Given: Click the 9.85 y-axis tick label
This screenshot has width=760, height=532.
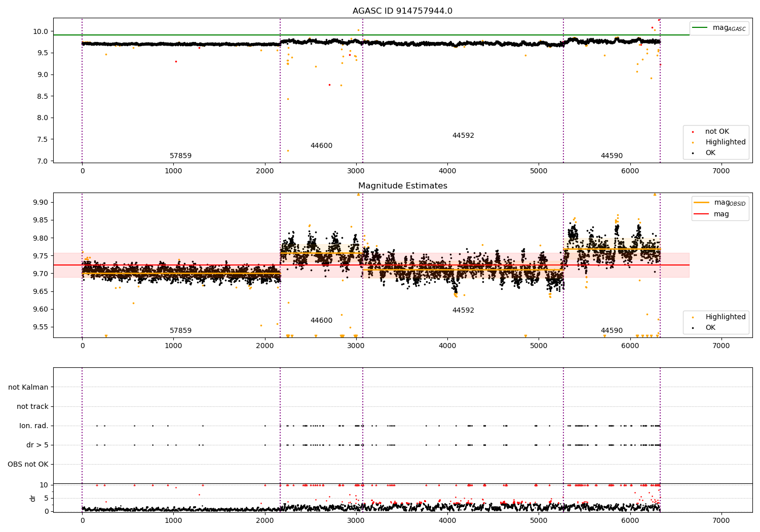Looking at the screenshot, I should (x=41, y=220).
